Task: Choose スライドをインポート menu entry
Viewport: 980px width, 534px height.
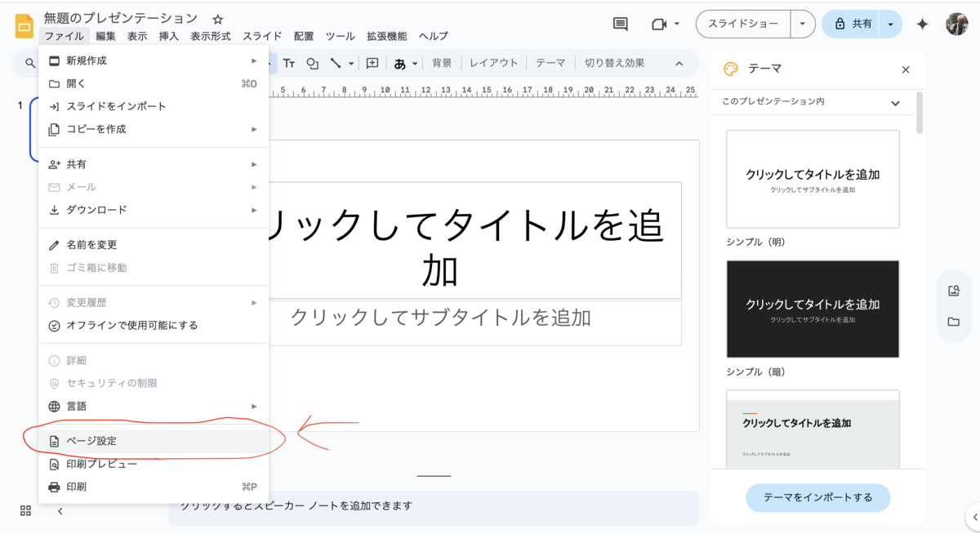Action: pos(154,106)
